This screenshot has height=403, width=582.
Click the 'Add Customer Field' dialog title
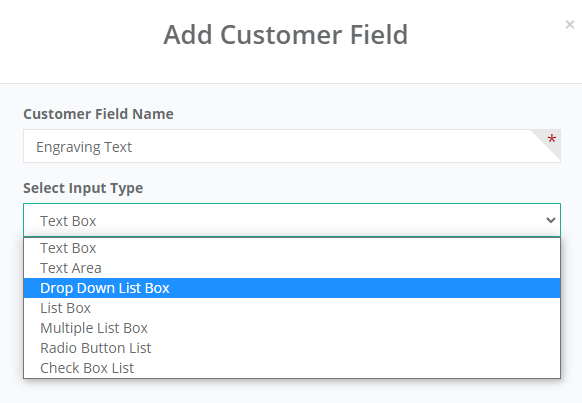(x=285, y=35)
